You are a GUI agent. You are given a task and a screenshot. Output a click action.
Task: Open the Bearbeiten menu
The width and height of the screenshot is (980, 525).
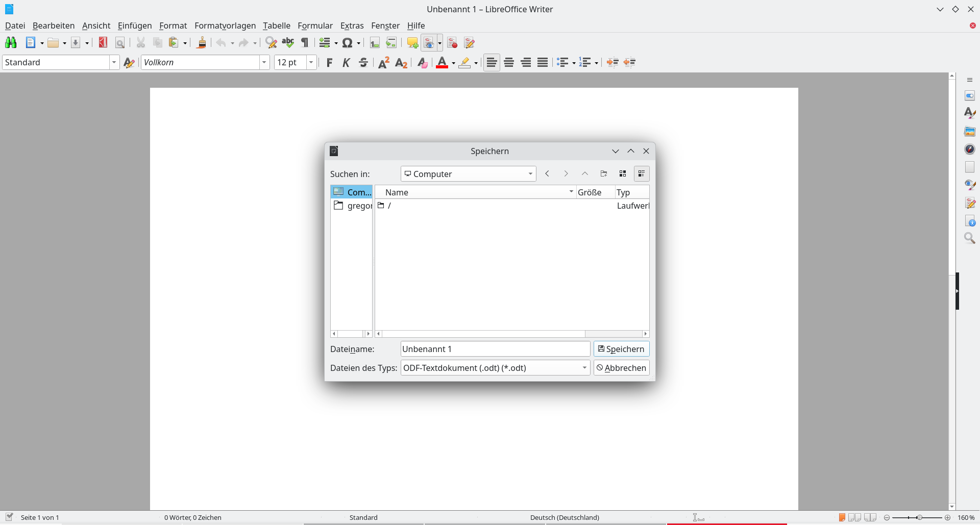click(54, 26)
